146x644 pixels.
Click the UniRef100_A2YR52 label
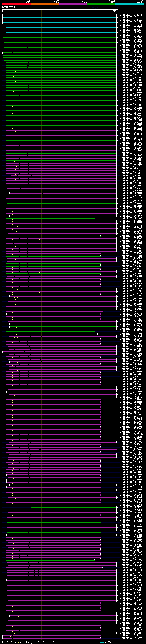pyautogui.click(x=131, y=110)
